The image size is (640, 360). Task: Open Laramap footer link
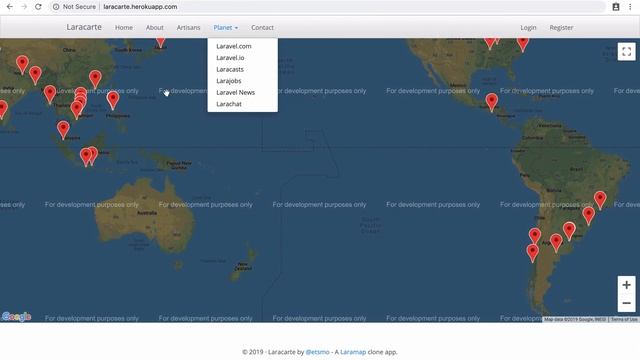point(353,352)
